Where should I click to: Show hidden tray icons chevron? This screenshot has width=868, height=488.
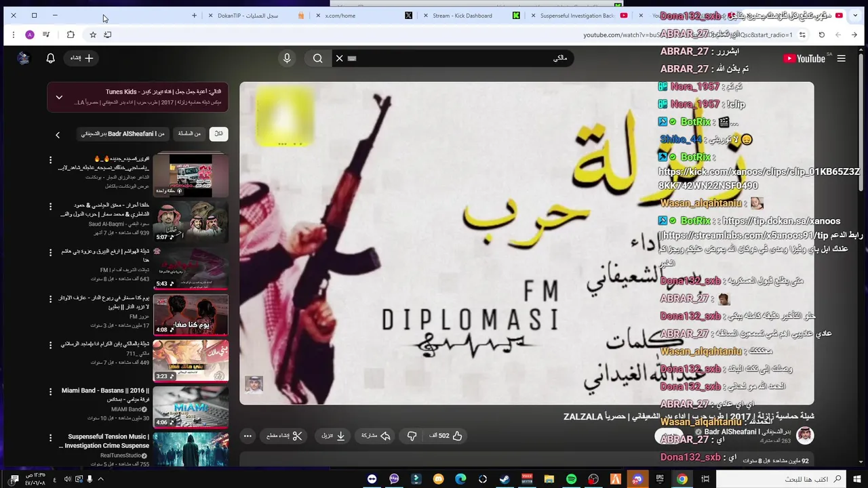click(x=100, y=479)
